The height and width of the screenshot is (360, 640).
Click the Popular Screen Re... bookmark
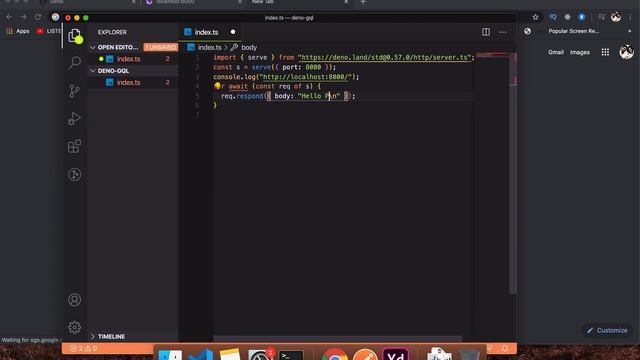[573, 31]
